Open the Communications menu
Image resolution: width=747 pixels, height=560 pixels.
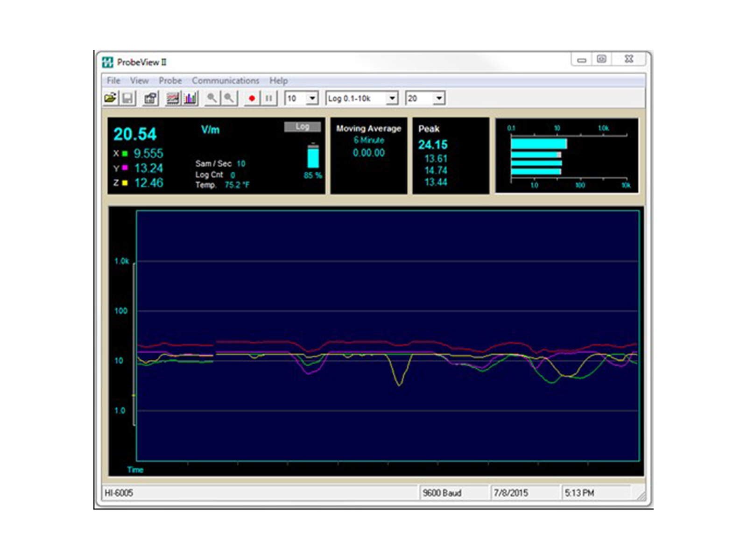pos(225,81)
